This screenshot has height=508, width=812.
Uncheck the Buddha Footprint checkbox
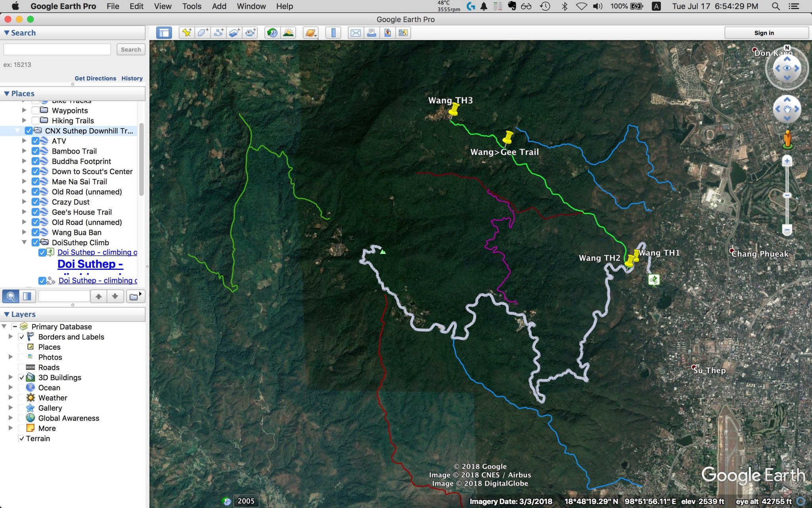click(x=35, y=161)
